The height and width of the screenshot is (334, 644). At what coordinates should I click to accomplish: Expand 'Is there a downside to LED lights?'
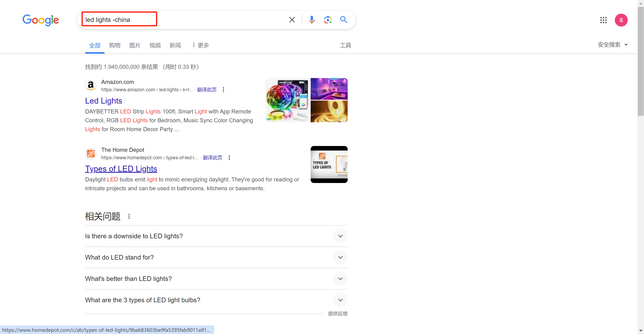[340, 236]
